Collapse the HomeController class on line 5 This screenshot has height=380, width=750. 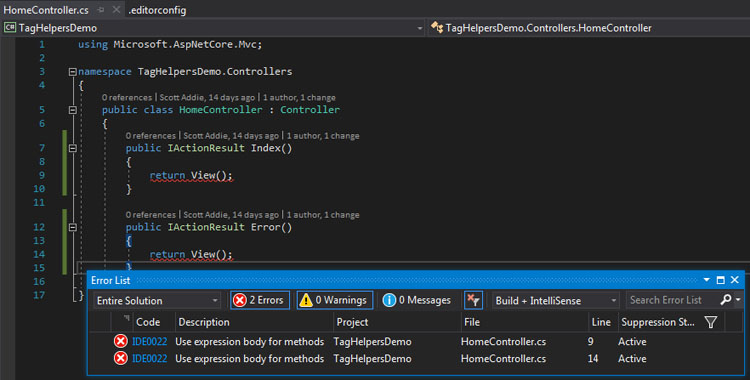pyautogui.click(x=72, y=110)
